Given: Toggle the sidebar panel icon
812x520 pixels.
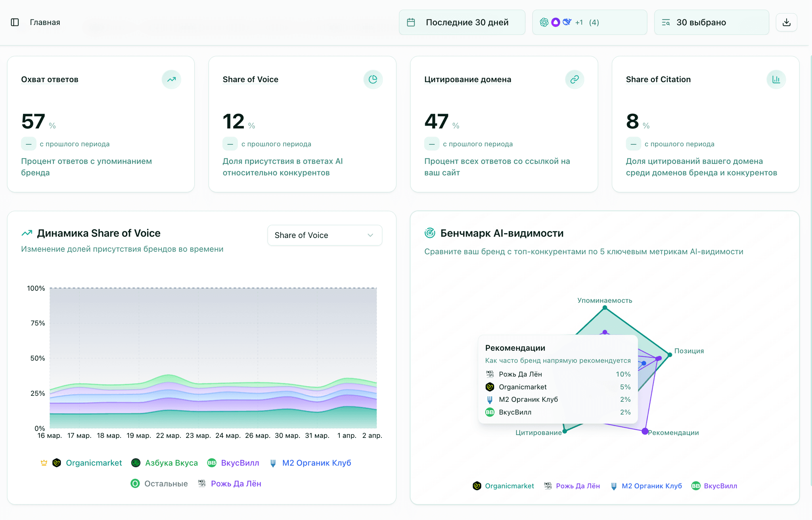Looking at the screenshot, I should [x=15, y=22].
